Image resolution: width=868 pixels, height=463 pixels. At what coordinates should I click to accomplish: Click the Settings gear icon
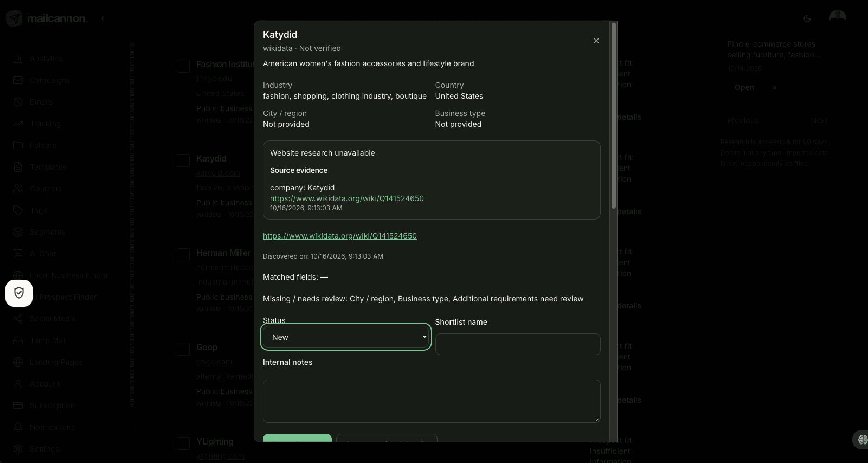pos(18,449)
